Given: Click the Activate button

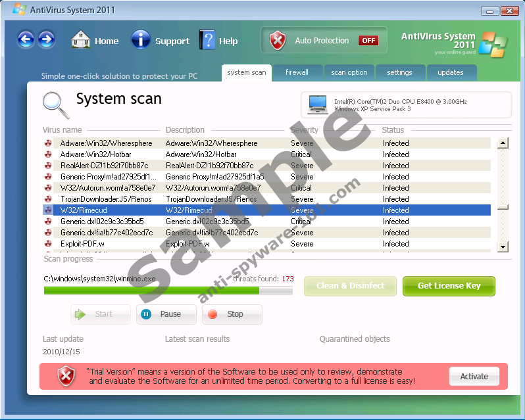Looking at the screenshot, I should point(474,377).
